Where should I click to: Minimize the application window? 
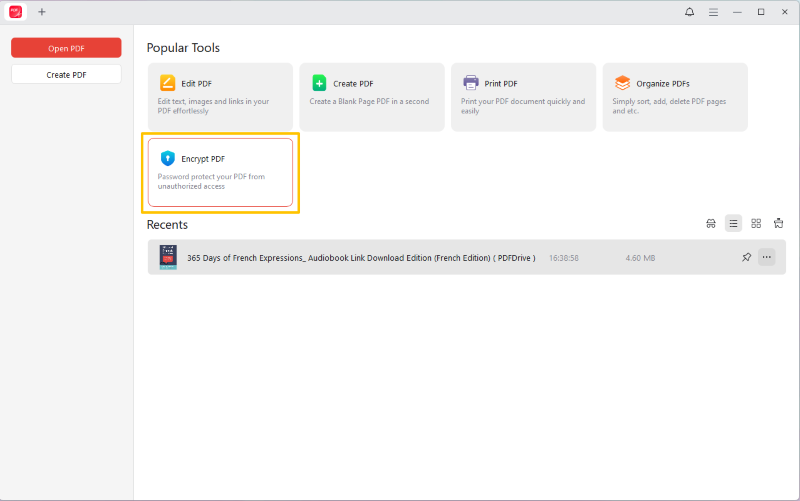click(x=737, y=12)
